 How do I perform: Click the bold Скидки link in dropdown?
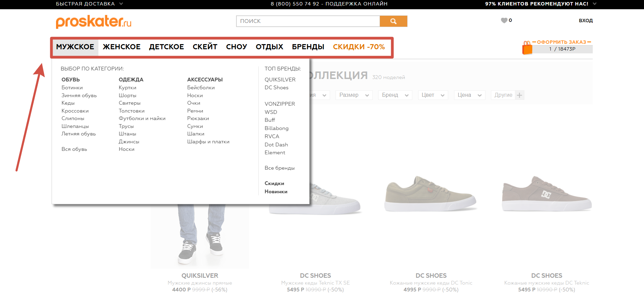pyautogui.click(x=274, y=183)
